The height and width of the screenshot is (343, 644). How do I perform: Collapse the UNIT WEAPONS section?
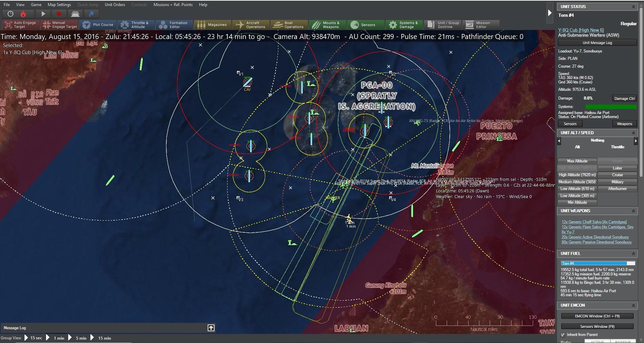pos(634,211)
